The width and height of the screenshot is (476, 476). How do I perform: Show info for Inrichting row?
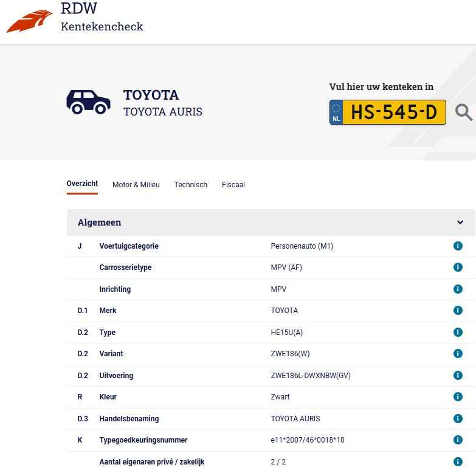click(458, 289)
